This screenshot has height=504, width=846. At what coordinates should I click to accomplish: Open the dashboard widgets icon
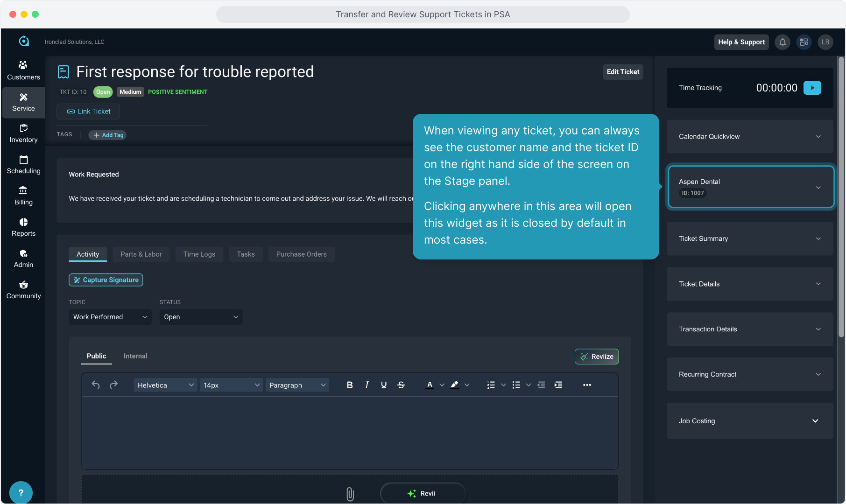coord(804,42)
